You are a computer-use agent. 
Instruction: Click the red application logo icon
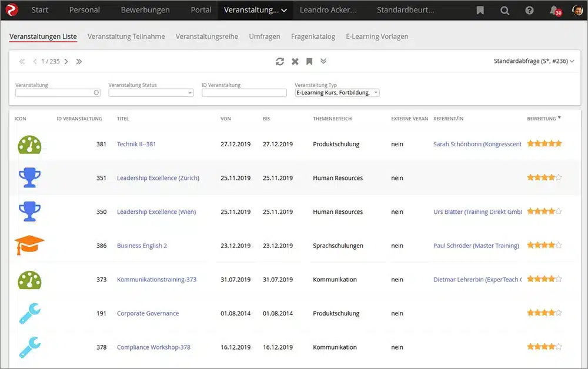12,10
